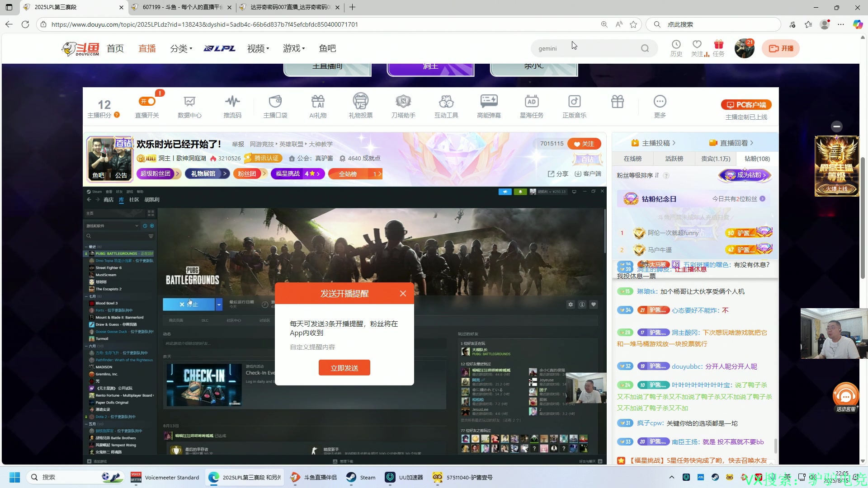The width and height of the screenshot is (868, 488).
Task: Open the 高能弹幕 danmaku icon
Action: click(489, 102)
